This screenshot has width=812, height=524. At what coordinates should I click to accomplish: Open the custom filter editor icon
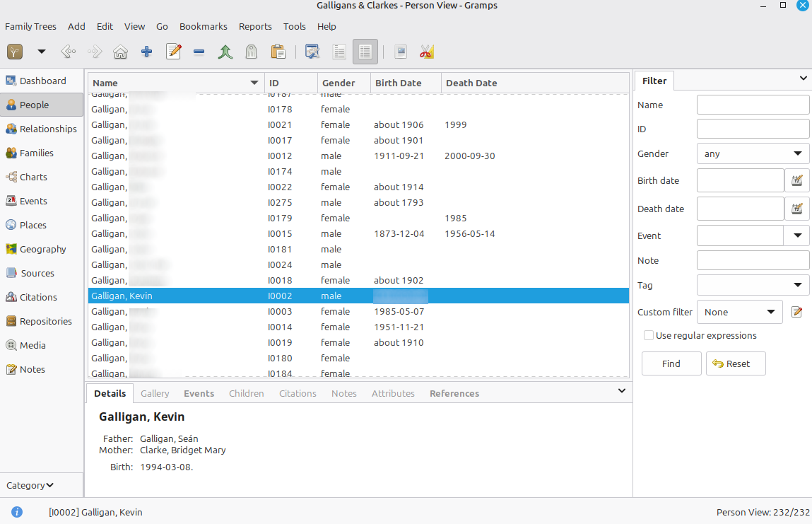(x=797, y=312)
